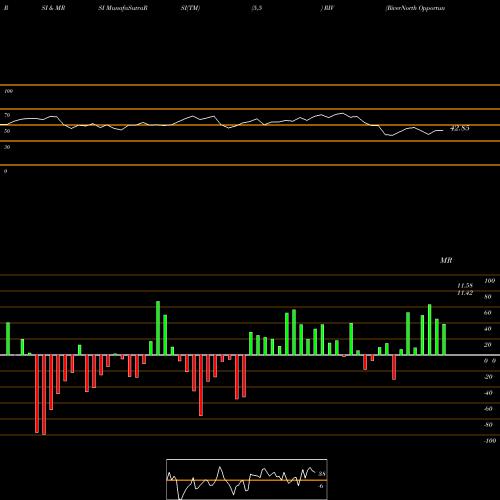
Task: Click the value 38 in mini chart
Action: [322, 474]
